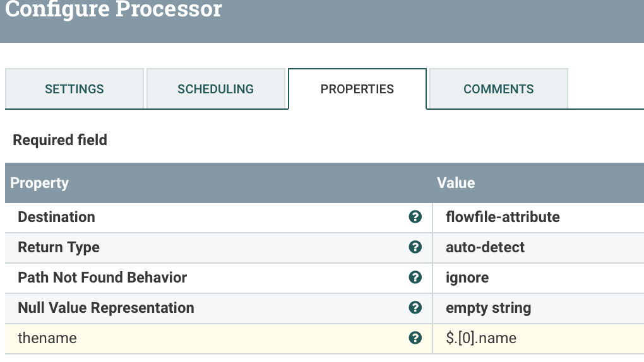This screenshot has width=644, height=362.
Task: Click help icon for Null Value Representation
Action: (x=415, y=308)
